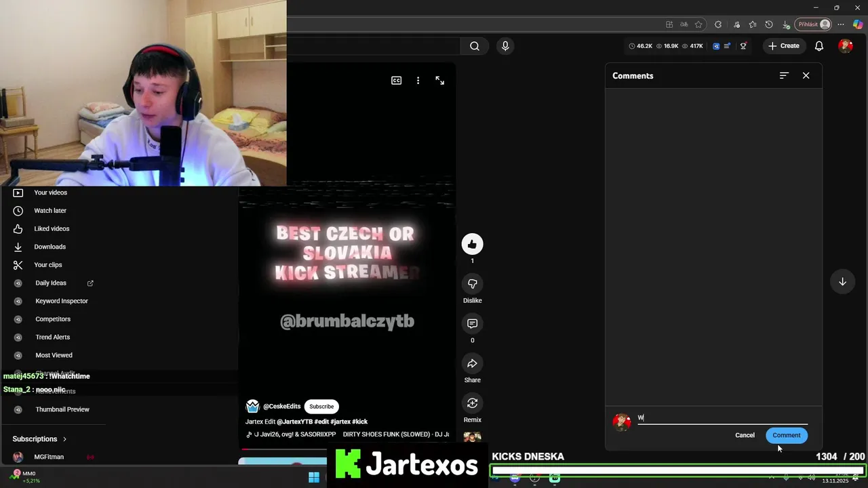The height and width of the screenshot is (488, 868).
Task: Open the Windows Start button
Action: coord(314,477)
